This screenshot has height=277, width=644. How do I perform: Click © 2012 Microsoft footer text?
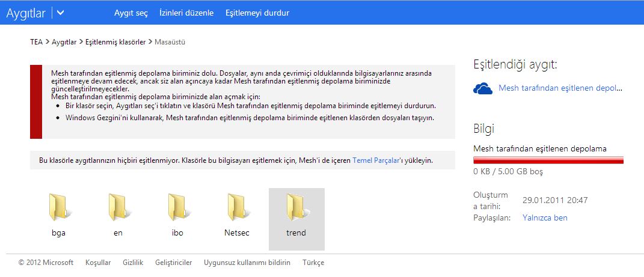[46, 263]
